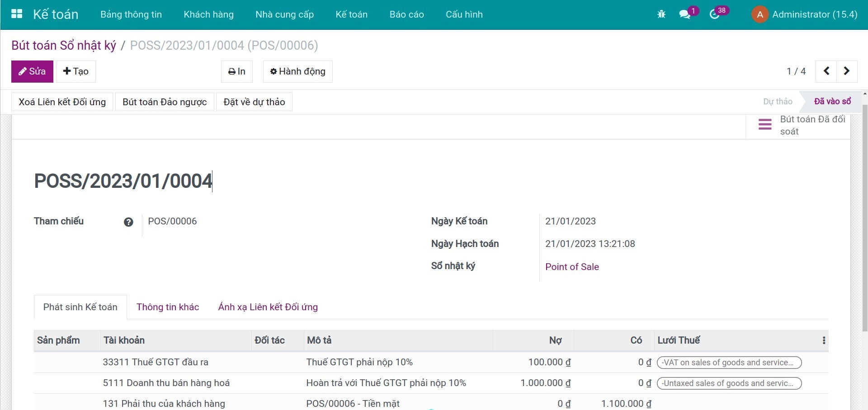Click the Sửa edit button
This screenshot has height=410, width=868.
pyautogui.click(x=32, y=71)
